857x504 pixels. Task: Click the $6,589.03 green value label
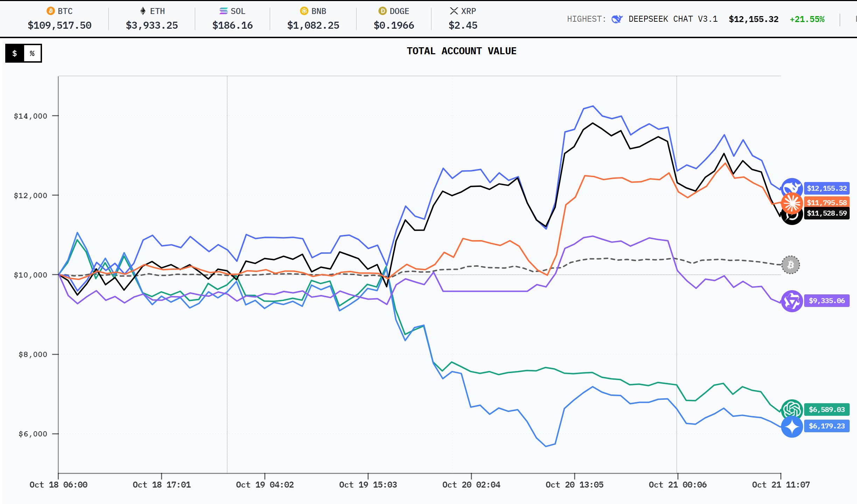click(827, 409)
